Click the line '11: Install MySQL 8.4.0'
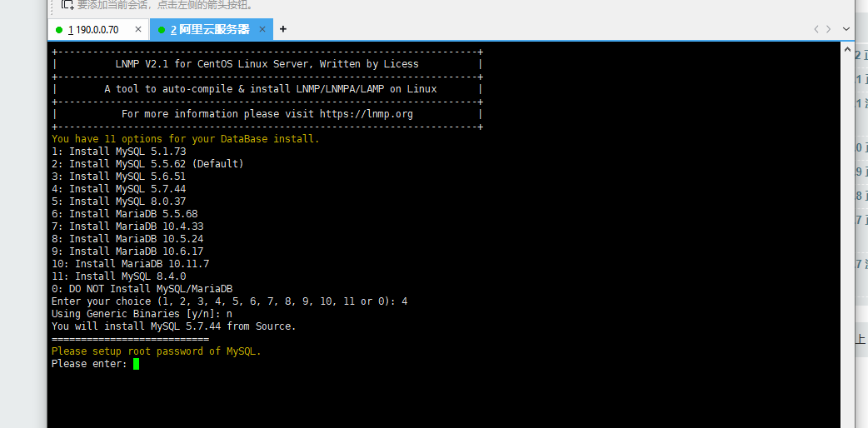Viewport: 868px width, 428px height. coord(119,276)
